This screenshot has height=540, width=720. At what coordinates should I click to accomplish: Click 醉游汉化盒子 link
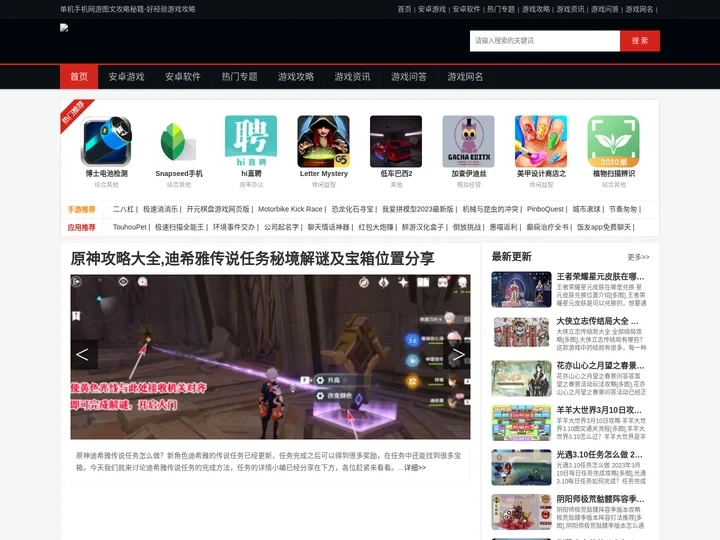coord(423,227)
